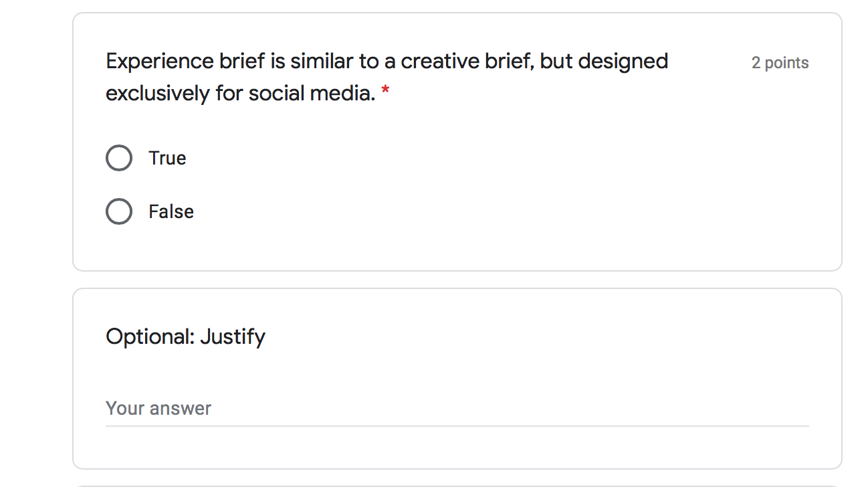Click the "Optional: Justify" question heading
The height and width of the screenshot is (487, 868).
(185, 336)
